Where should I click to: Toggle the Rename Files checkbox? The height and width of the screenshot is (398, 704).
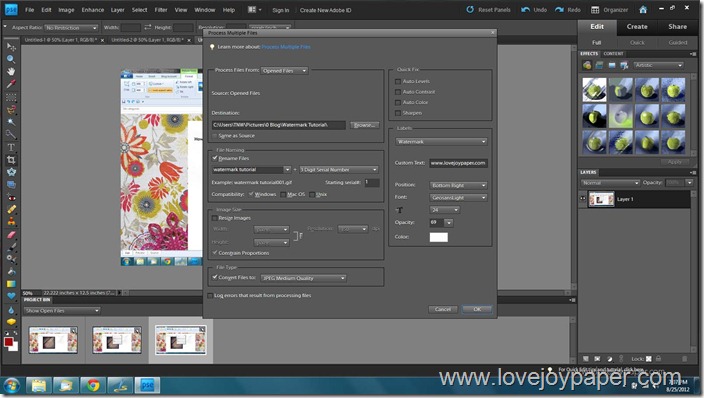coord(215,158)
